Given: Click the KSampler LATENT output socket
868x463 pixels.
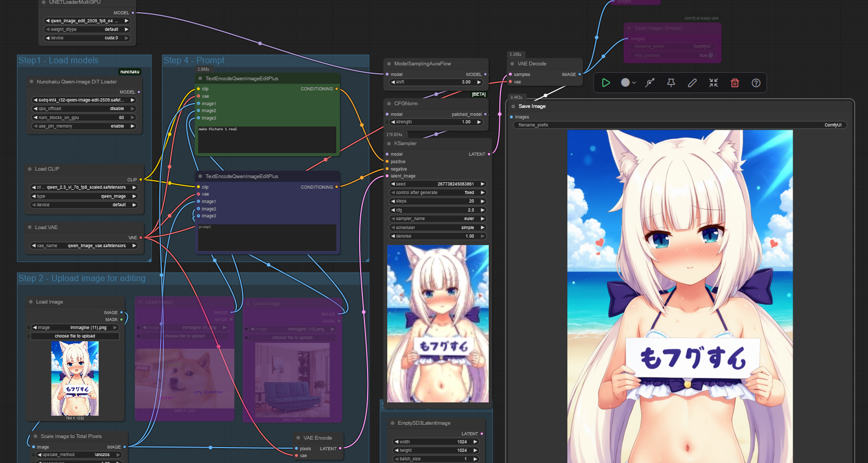Looking at the screenshot, I should [489, 154].
